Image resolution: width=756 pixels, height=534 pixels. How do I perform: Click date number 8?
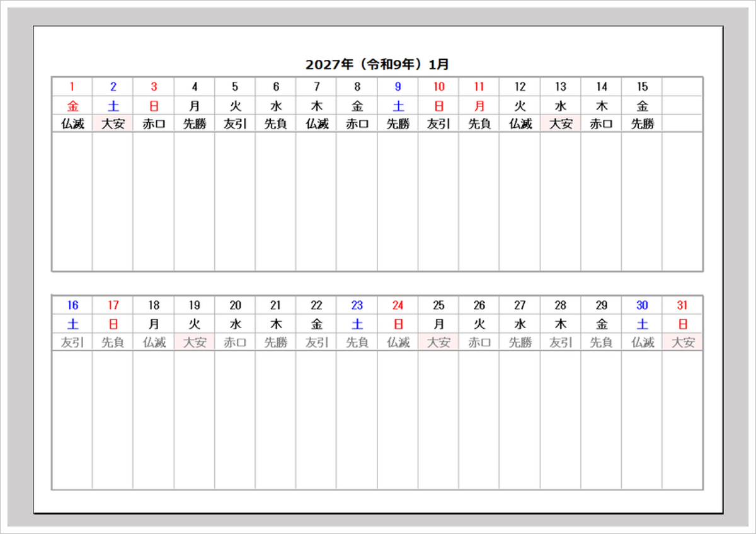coord(357,87)
